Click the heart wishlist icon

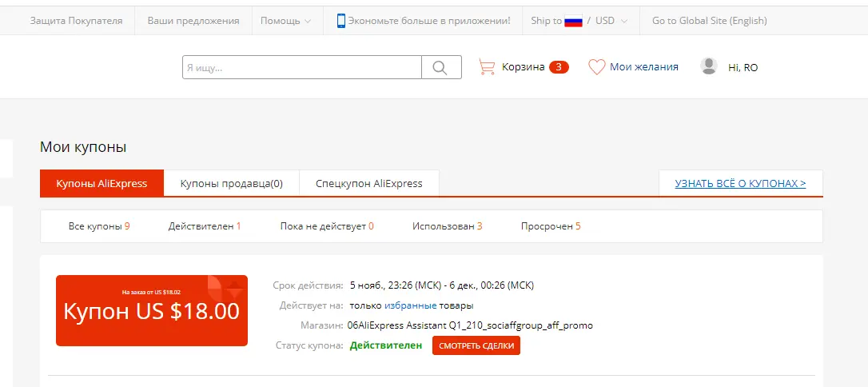pos(596,67)
